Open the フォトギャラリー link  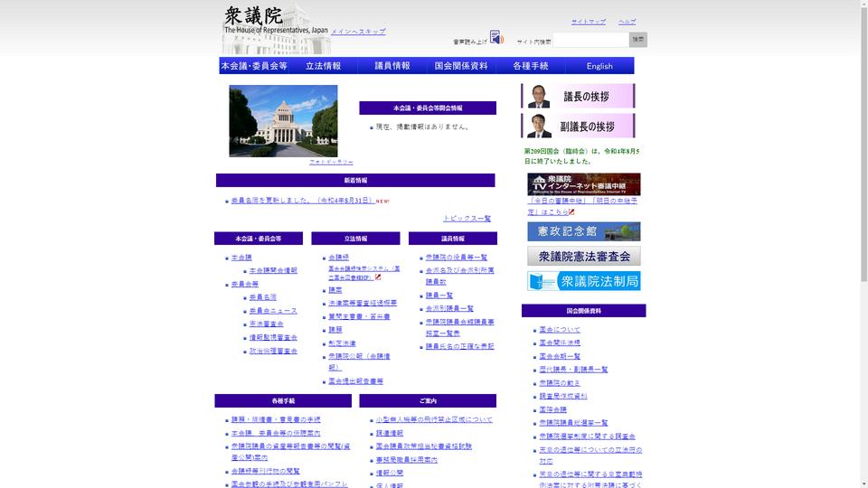click(x=331, y=162)
